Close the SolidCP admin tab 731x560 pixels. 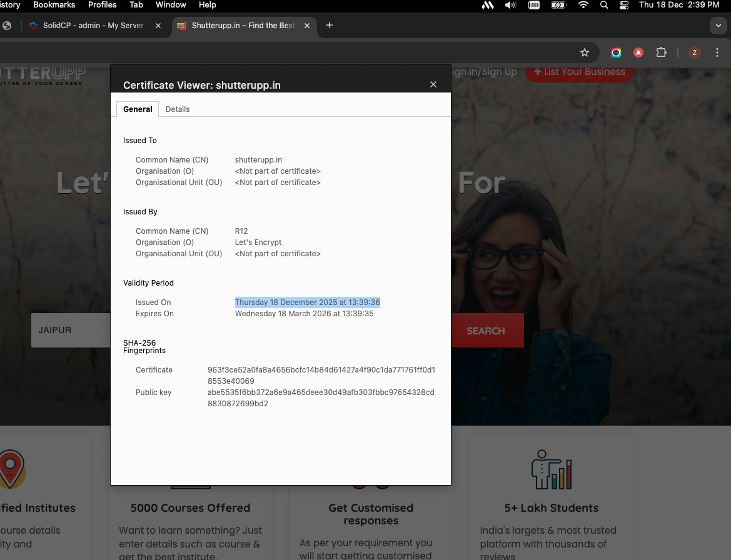158,26
